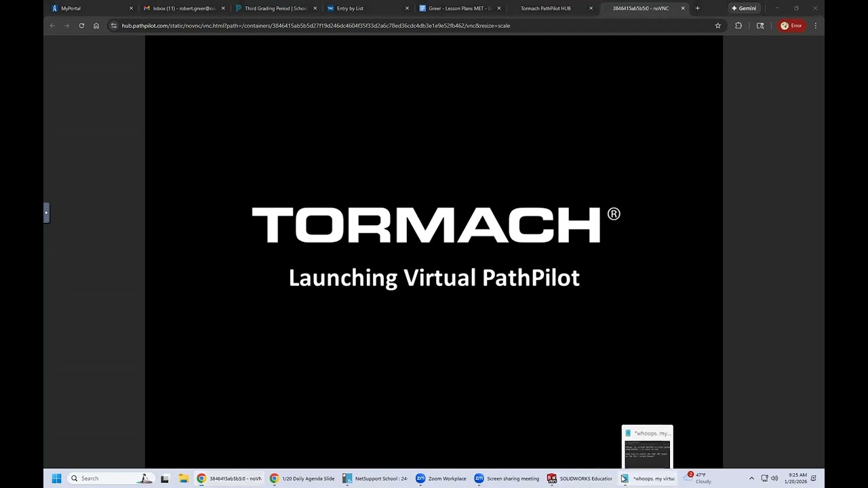Select the Notepad window preview thumbnail

coord(648,447)
